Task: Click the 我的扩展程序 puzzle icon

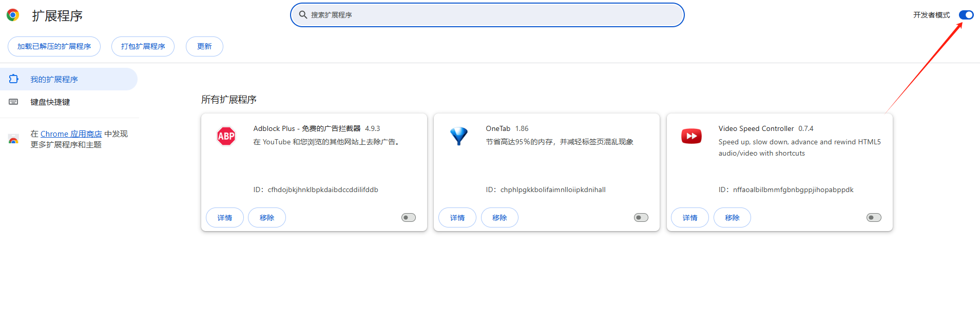Action: coord(14,79)
